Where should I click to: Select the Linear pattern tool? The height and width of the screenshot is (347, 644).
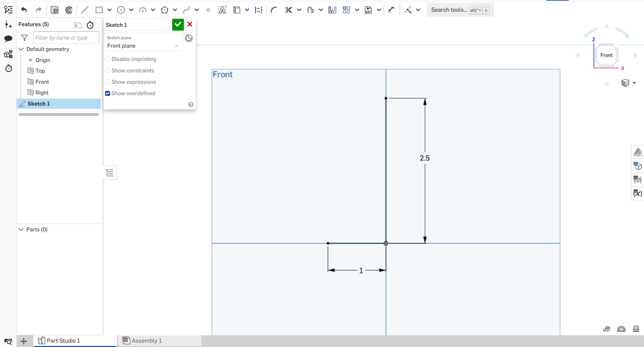tap(347, 10)
